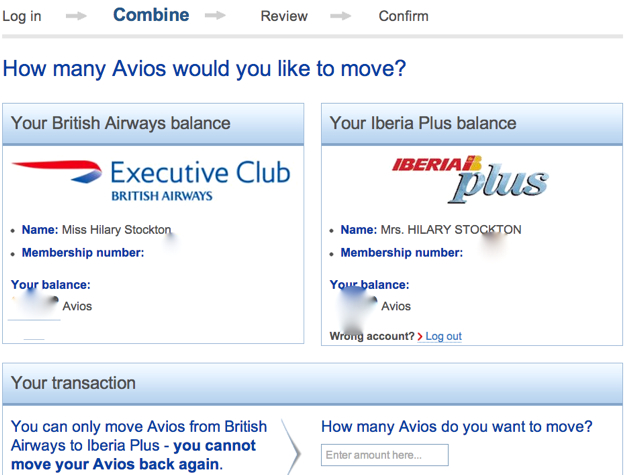Click the Your Iberia Plus balance header
640x475 pixels.
pos(472,124)
